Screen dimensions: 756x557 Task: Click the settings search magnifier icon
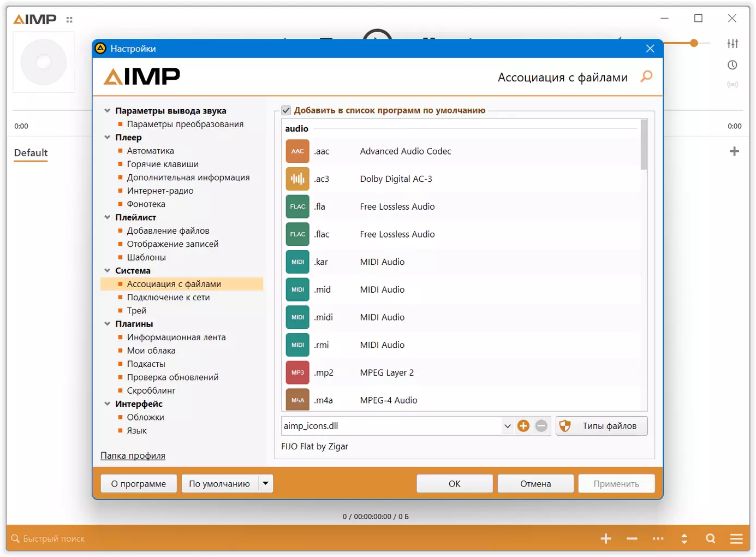(646, 76)
